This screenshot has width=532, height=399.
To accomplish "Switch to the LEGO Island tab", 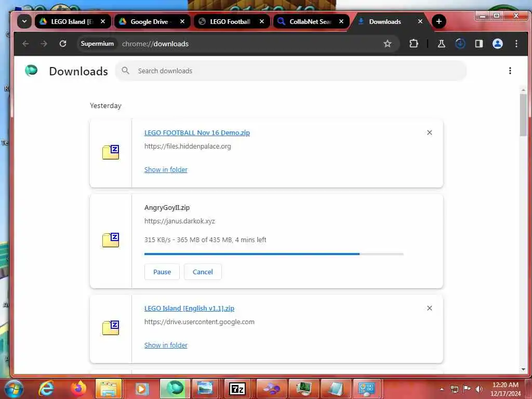I will tap(73, 21).
